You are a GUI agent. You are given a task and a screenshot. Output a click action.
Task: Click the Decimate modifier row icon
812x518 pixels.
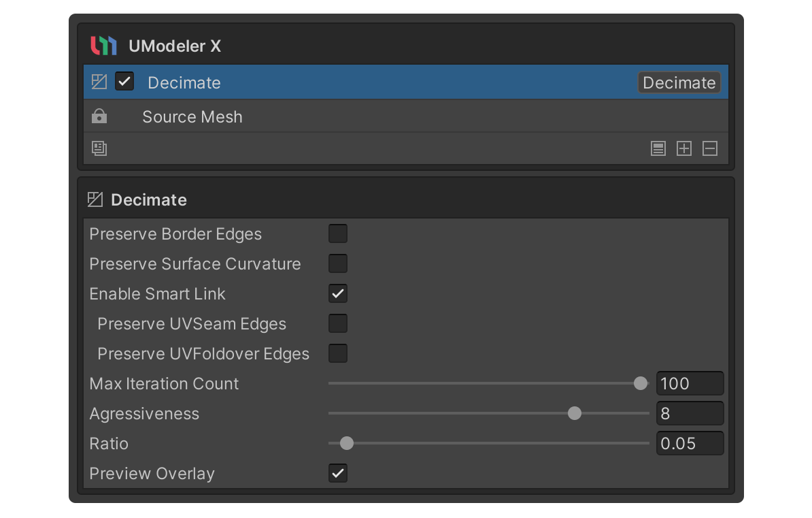(x=99, y=82)
